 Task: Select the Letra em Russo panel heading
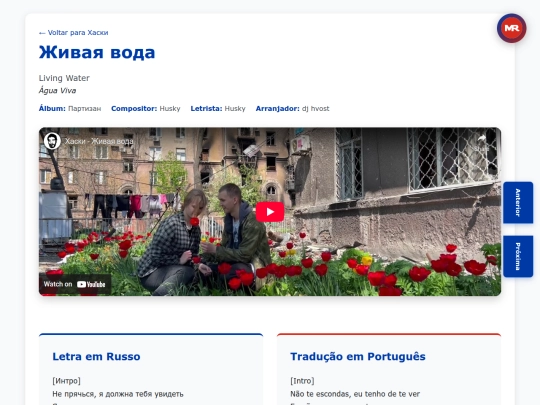tap(96, 356)
